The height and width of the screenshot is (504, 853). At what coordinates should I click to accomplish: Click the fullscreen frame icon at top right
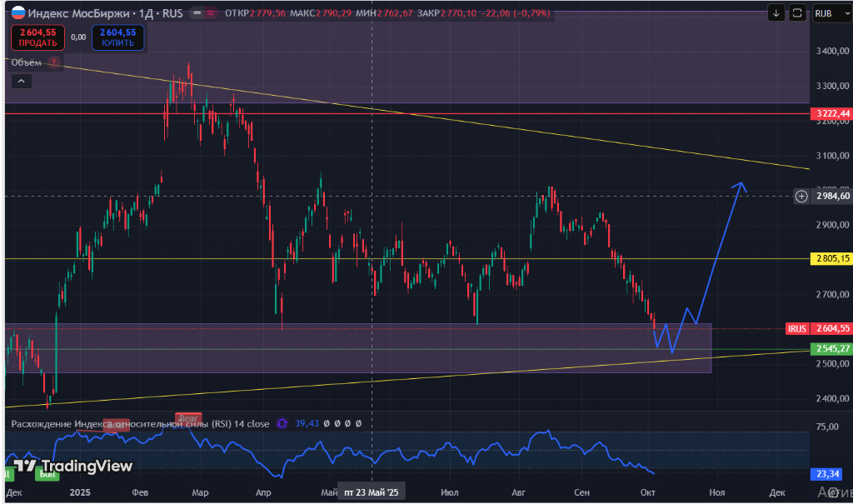coord(797,12)
